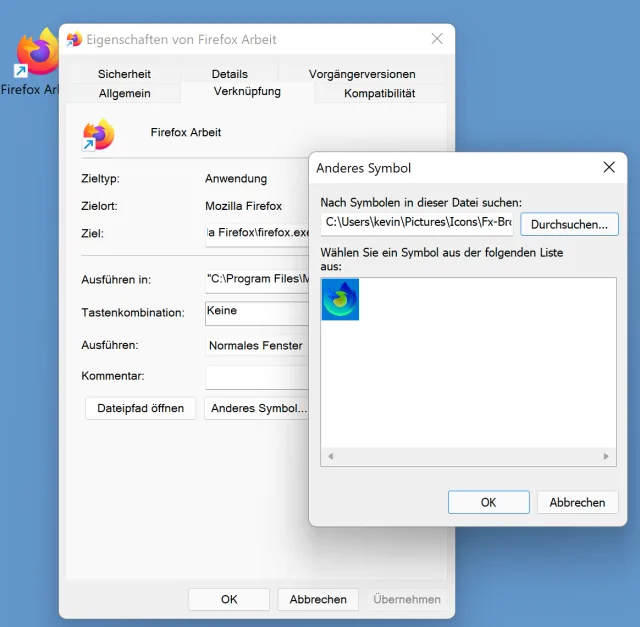This screenshot has height=627, width=640.
Task: Switch to the Sicherheit tab
Action: point(124,74)
